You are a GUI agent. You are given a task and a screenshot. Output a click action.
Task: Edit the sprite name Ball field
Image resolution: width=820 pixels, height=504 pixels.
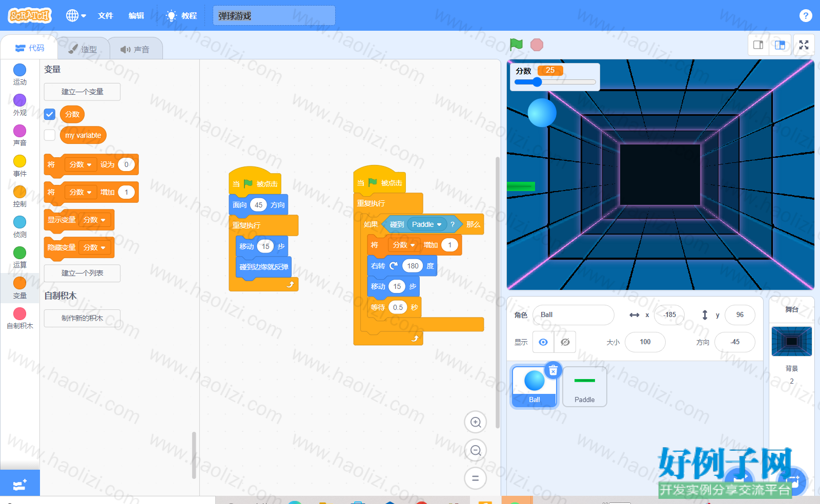point(573,315)
